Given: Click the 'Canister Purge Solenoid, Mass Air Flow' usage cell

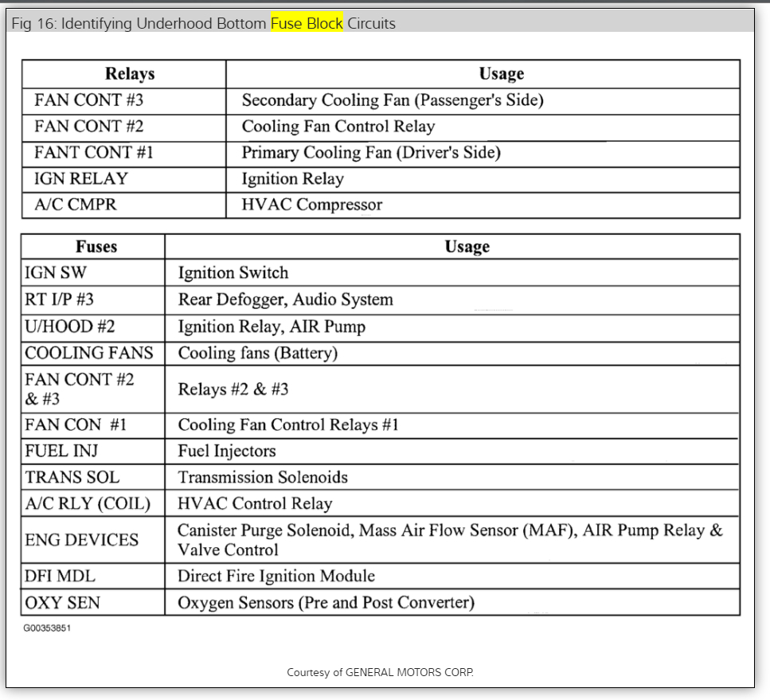Looking at the screenshot, I should pos(452,540).
